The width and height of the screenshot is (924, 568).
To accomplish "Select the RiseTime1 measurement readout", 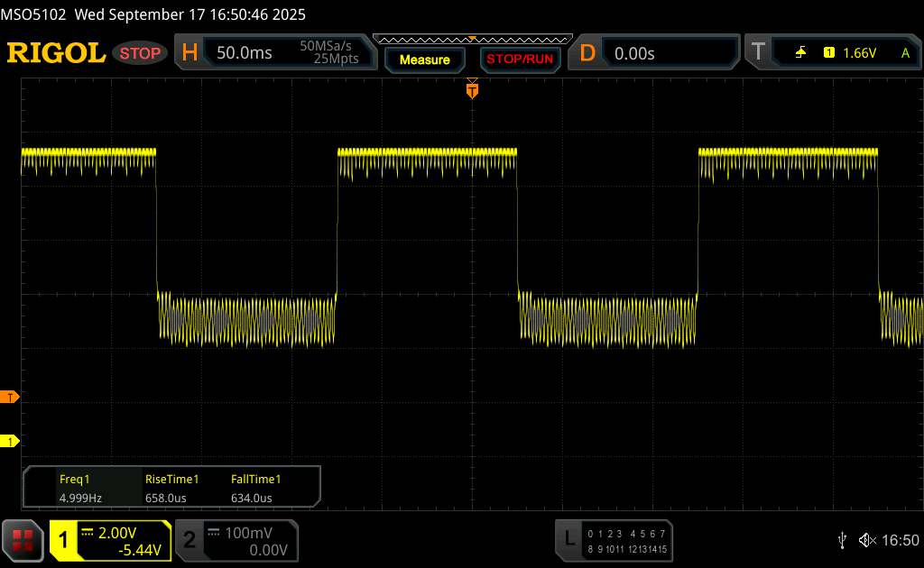I will click(171, 489).
